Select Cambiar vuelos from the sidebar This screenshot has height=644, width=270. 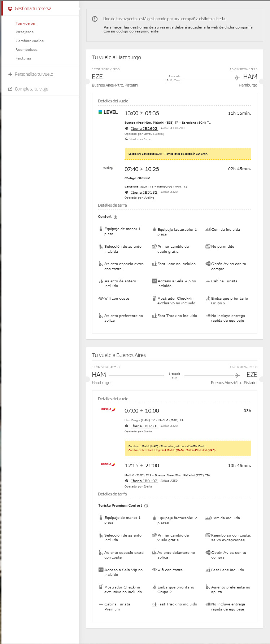[x=30, y=41]
